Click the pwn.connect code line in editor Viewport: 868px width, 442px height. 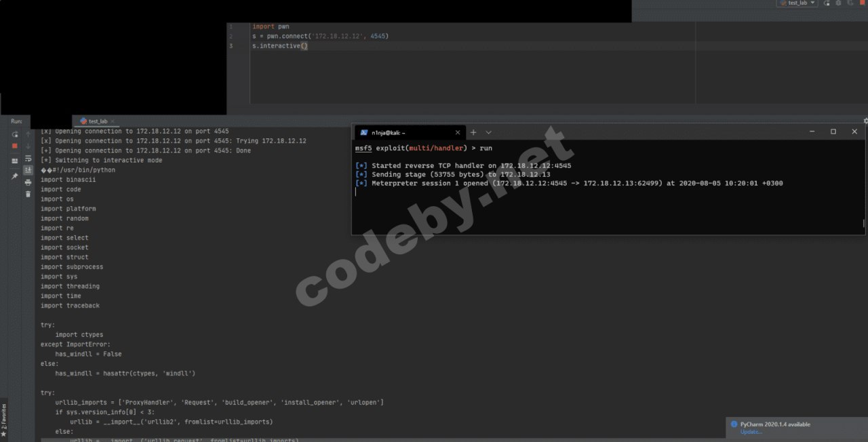coord(320,36)
